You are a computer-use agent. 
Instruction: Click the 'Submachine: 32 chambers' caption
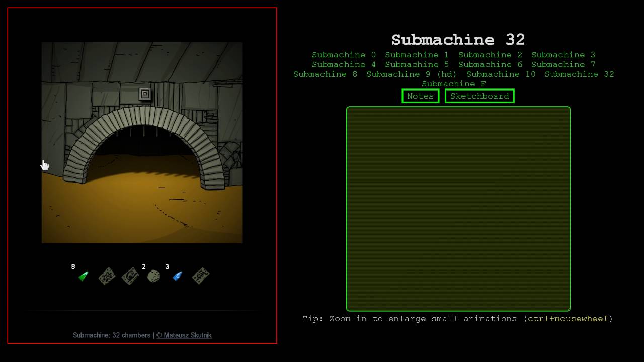point(112,335)
